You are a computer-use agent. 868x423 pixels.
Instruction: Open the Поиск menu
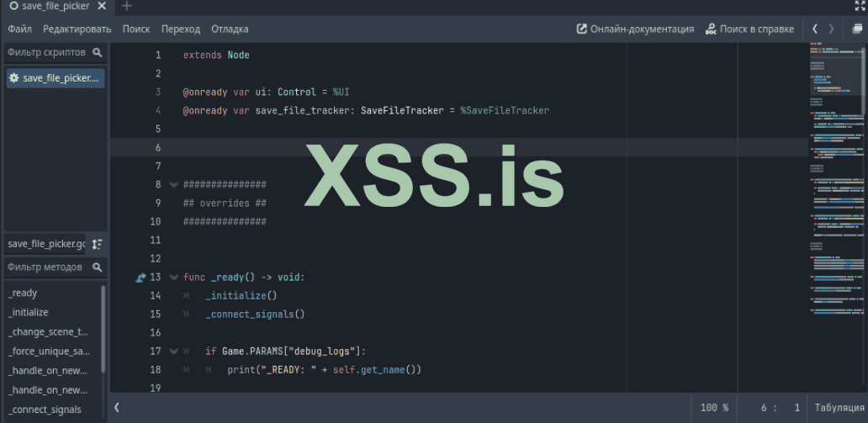[136, 29]
